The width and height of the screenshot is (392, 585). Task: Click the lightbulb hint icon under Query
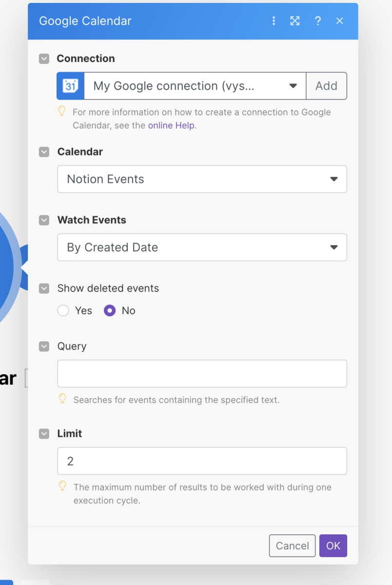pyautogui.click(x=62, y=399)
